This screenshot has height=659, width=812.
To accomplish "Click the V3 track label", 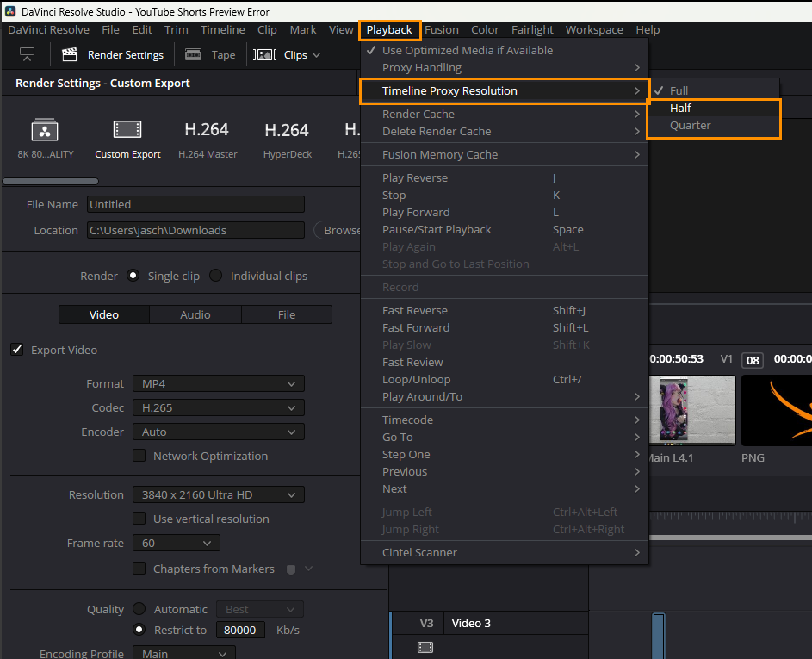I will 426,624.
